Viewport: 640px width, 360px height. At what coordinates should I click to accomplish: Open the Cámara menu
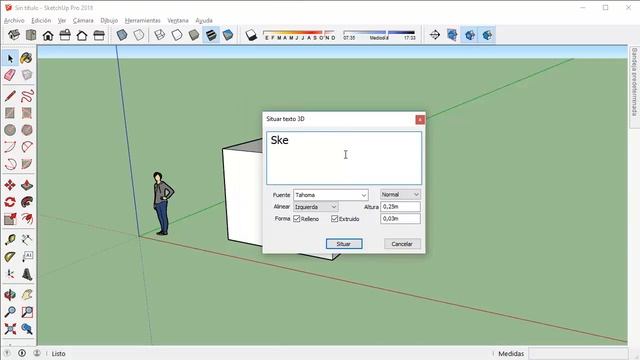(83, 20)
